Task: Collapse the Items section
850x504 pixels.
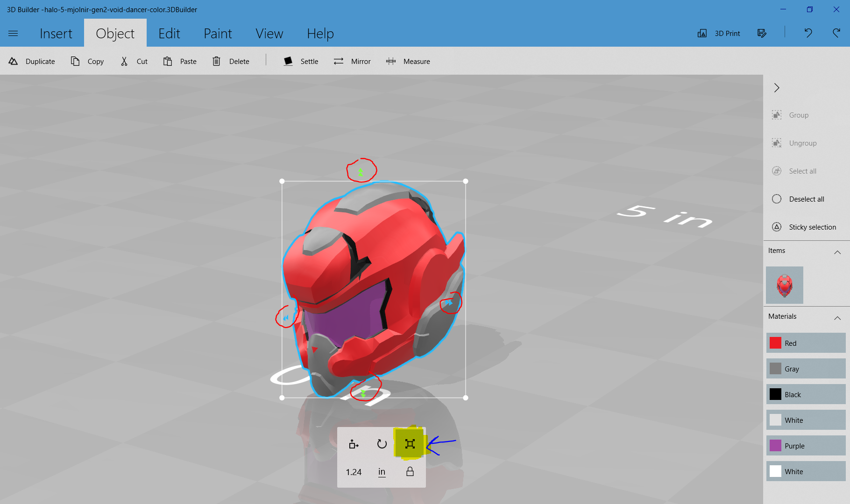Action: coord(837,252)
